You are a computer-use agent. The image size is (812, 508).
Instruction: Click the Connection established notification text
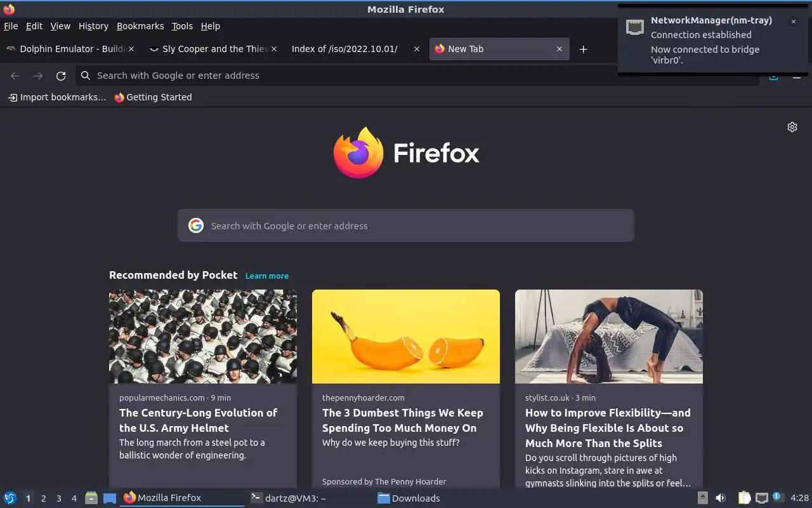click(x=701, y=35)
